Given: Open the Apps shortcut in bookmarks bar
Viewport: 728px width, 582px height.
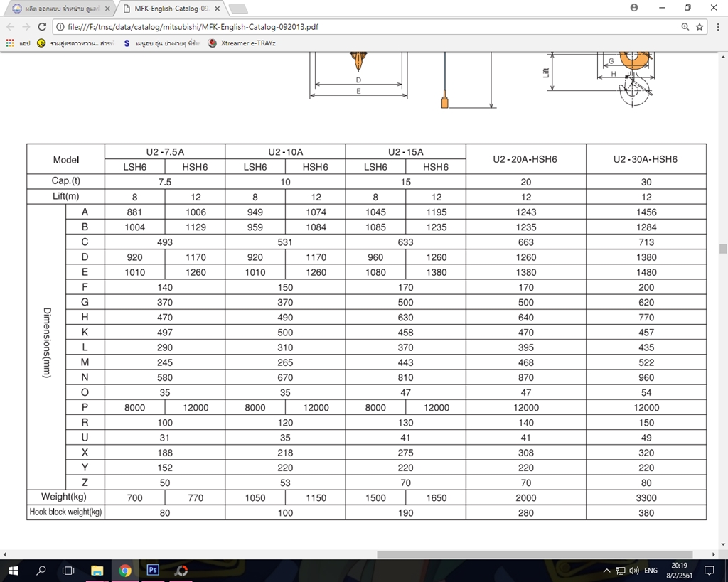Looking at the screenshot, I should [18, 43].
